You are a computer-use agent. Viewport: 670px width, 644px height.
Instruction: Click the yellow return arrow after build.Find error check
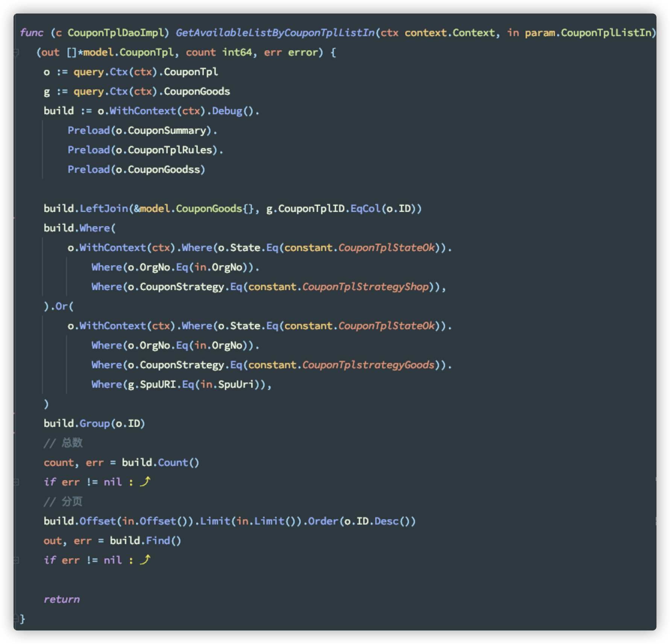(145, 560)
